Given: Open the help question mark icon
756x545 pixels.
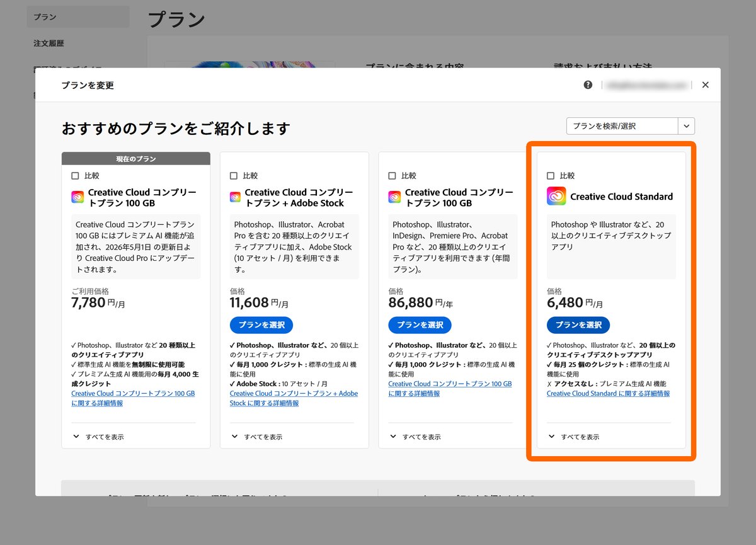Looking at the screenshot, I should tap(588, 84).
